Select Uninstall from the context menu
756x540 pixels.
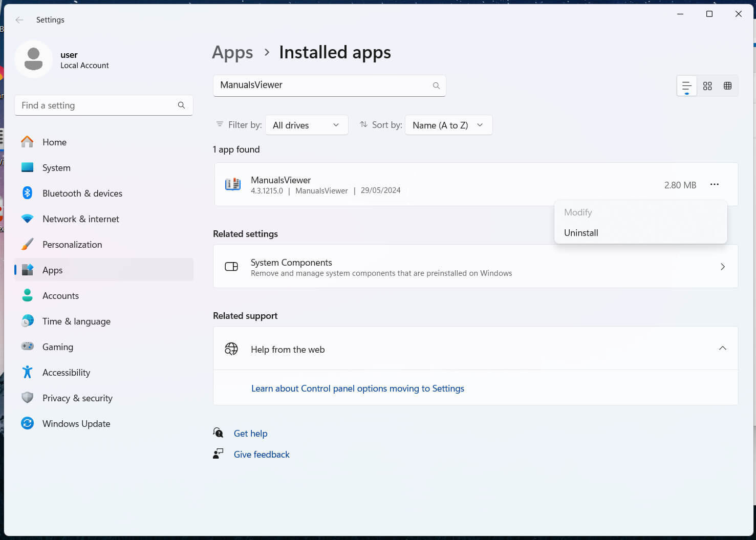click(x=640, y=233)
